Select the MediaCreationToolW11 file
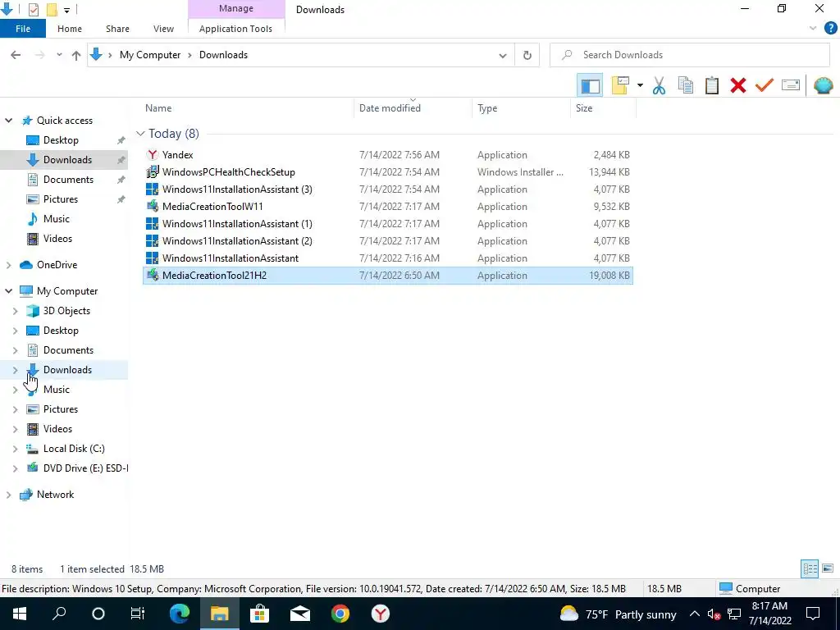 pyautogui.click(x=388, y=206)
